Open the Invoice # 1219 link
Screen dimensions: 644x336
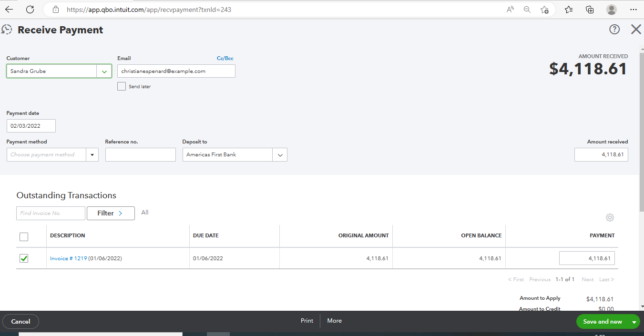(x=68, y=258)
